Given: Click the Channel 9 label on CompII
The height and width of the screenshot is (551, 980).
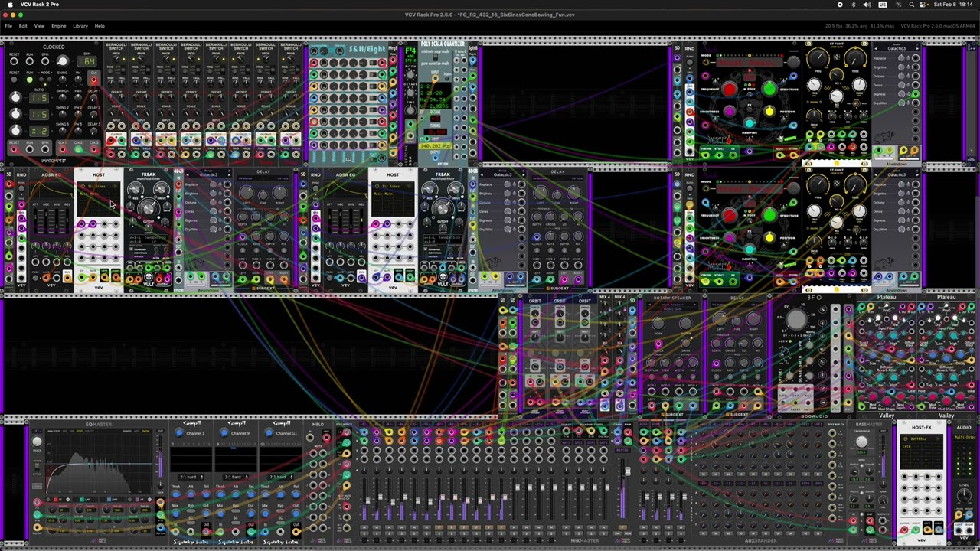Looking at the screenshot, I should (x=239, y=433).
